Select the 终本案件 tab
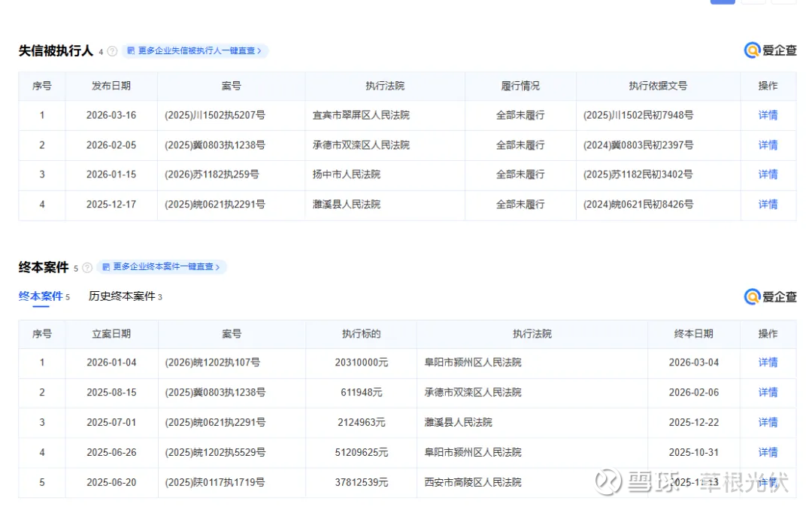 [x=41, y=296]
